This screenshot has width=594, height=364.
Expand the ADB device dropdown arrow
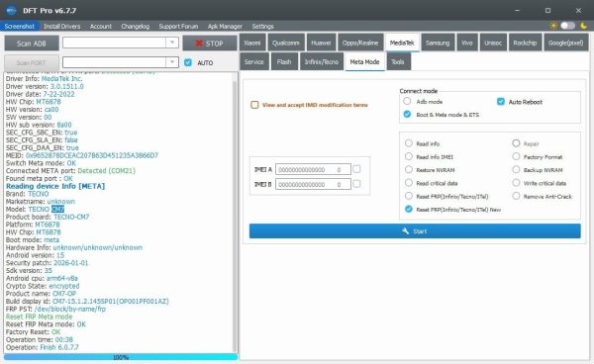point(172,43)
